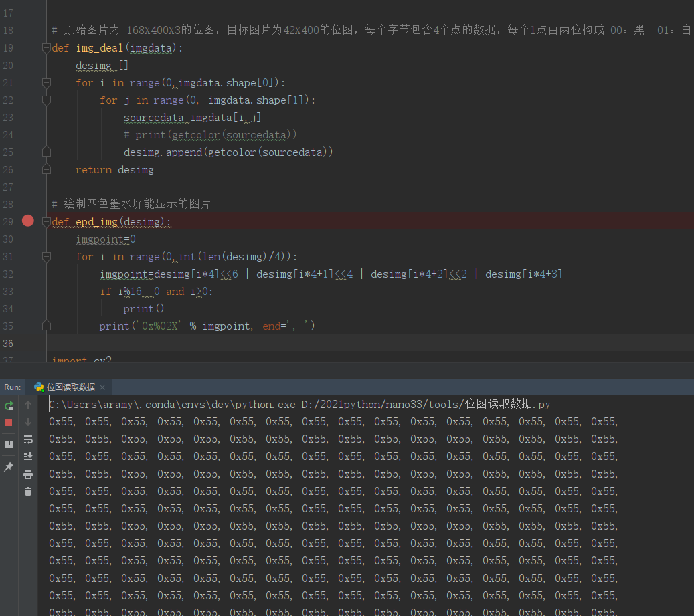The width and height of the screenshot is (694, 616).
Task: Collapse the for loop at line 31
Action: pos(46,257)
